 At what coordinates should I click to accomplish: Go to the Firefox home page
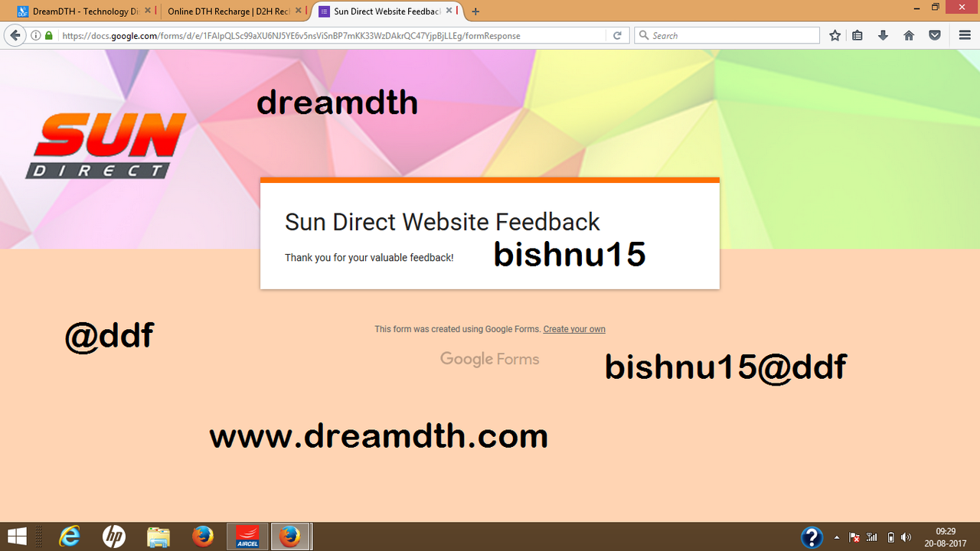click(x=909, y=35)
